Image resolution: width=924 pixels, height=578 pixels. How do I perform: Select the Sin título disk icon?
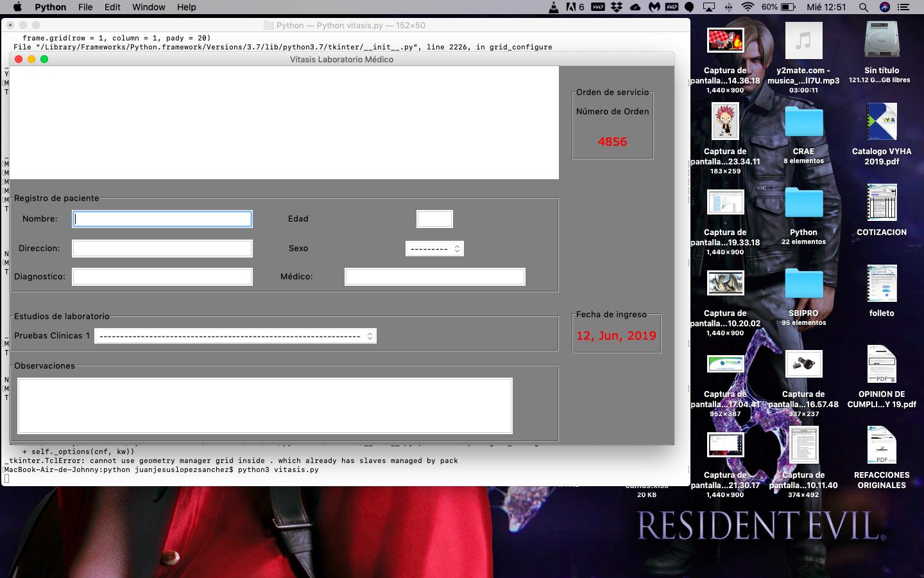(882, 41)
